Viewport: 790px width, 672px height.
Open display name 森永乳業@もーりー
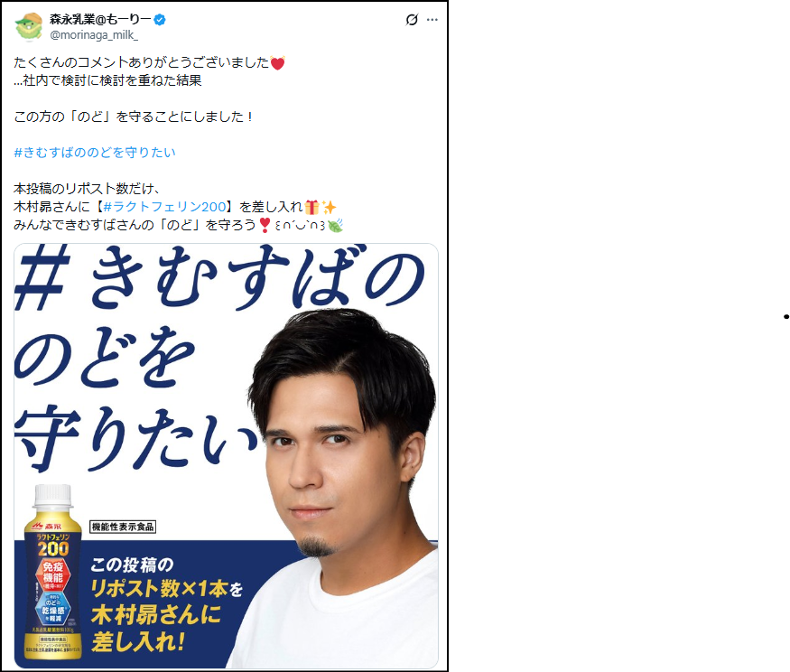pyautogui.click(x=100, y=19)
